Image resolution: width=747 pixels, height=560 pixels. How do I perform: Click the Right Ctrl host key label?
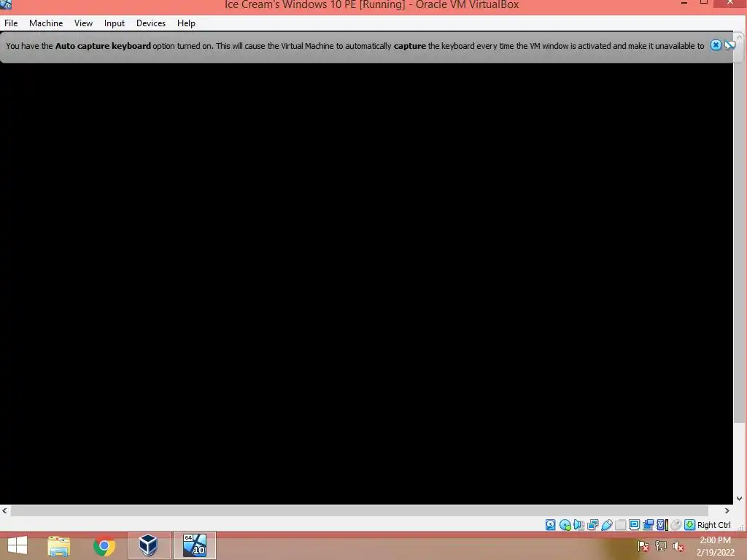coord(713,525)
